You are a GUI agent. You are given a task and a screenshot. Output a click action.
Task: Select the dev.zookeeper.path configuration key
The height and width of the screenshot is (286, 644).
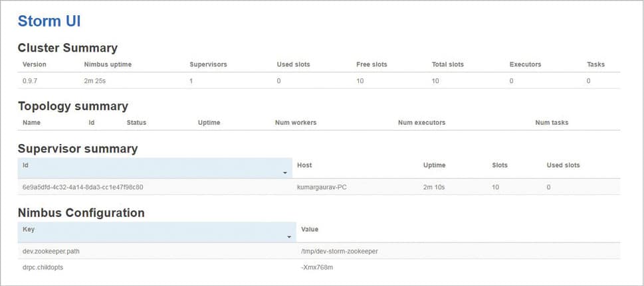coord(51,251)
